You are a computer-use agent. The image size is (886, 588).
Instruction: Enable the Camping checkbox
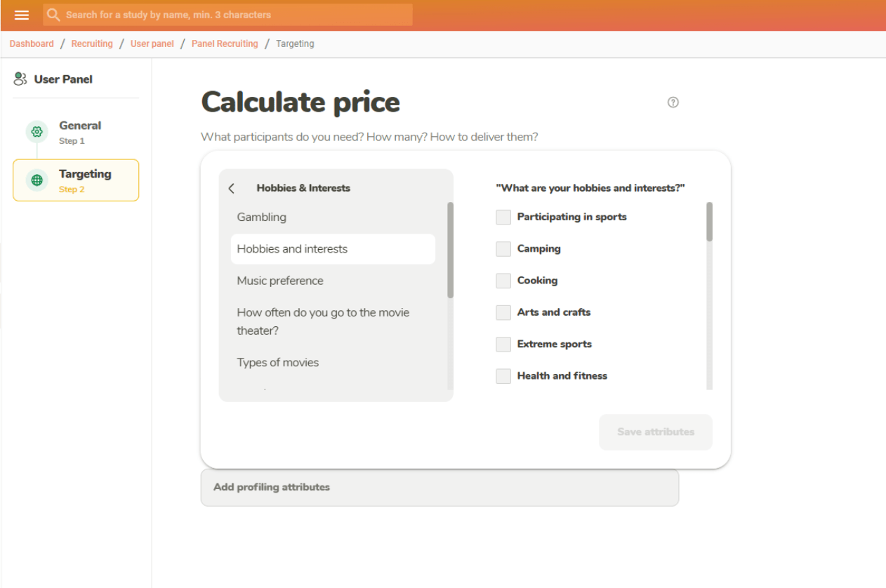coord(503,248)
